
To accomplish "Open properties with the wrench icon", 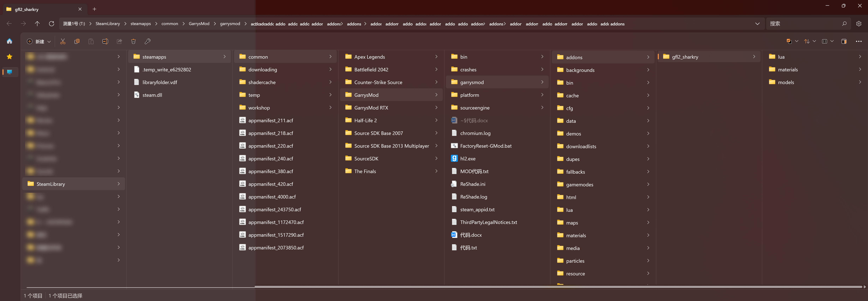I will [148, 42].
